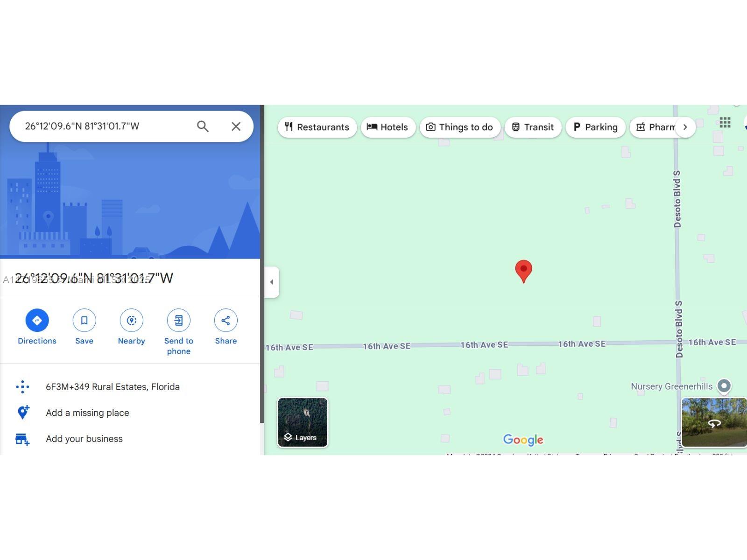Click the add missing place pin icon
Image resolution: width=747 pixels, height=560 pixels.
[23, 413]
